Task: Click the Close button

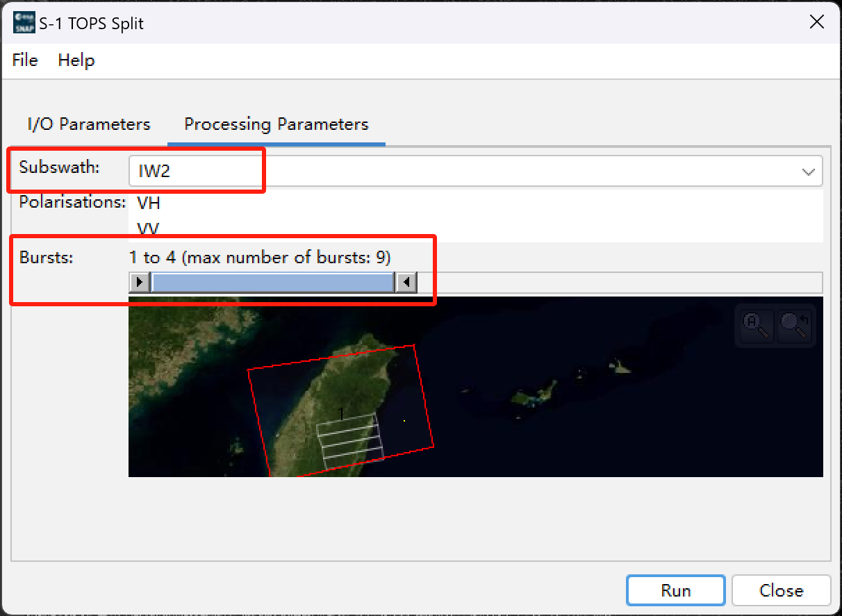Action: coord(781,591)
